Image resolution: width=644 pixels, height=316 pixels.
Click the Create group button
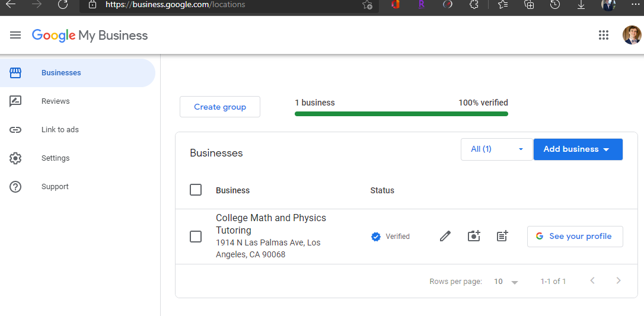point(220,107)
